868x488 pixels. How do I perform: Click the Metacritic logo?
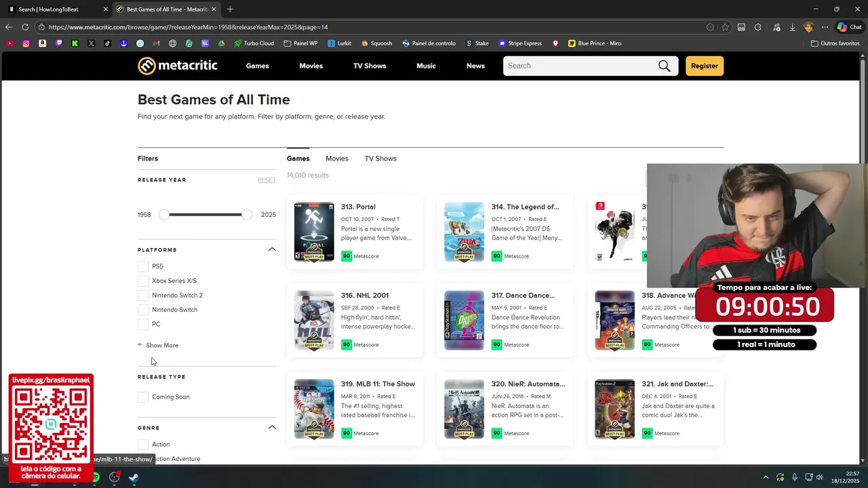[178, 66]
